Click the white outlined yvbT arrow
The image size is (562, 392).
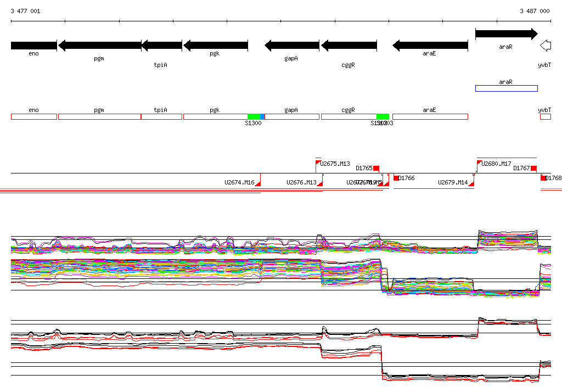(x=546, y=46)
